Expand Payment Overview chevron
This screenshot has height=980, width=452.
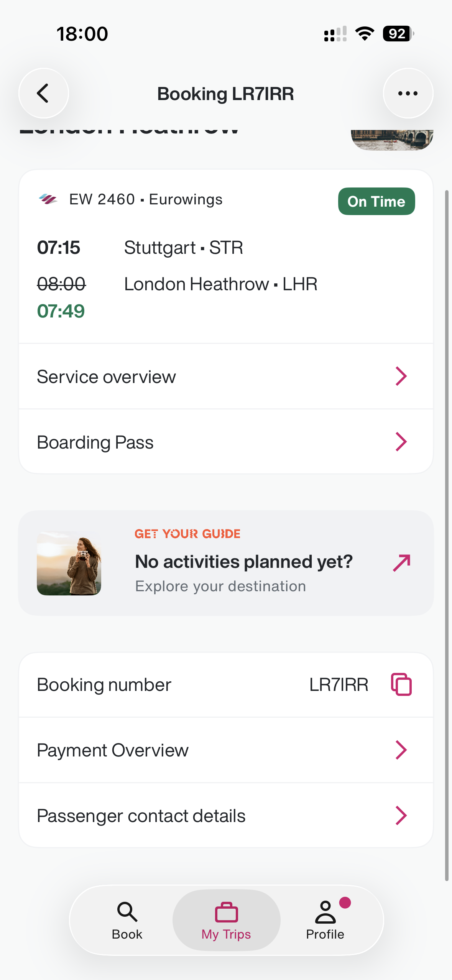[401, 750]
